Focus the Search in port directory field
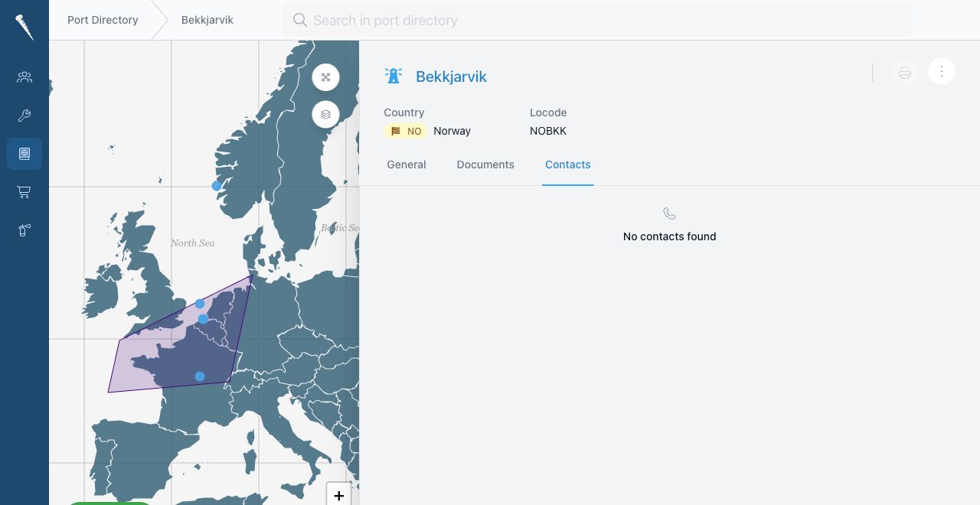The height and width of the screenshot is (505, 980). tap(597, 20)
